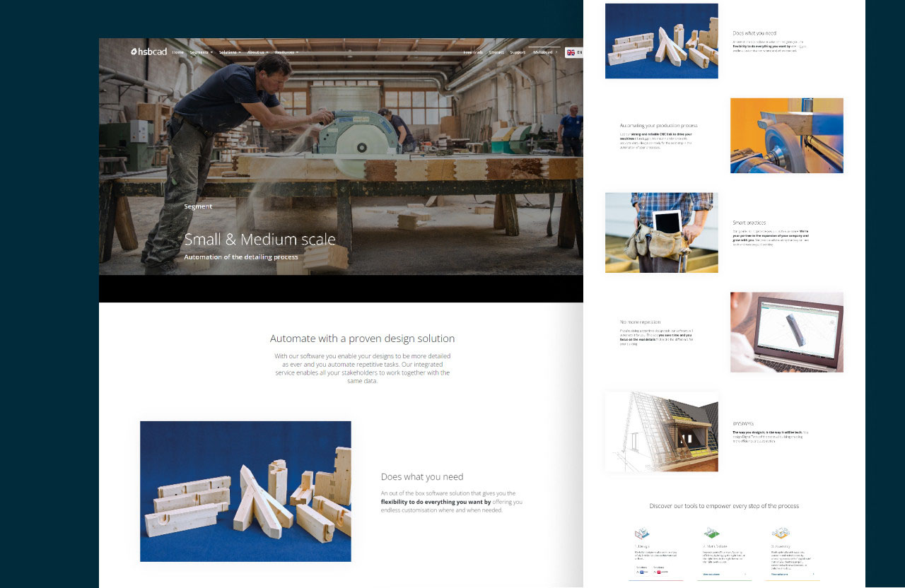Click the UK flag language icon
905x588 pixels.
[571, 52]
